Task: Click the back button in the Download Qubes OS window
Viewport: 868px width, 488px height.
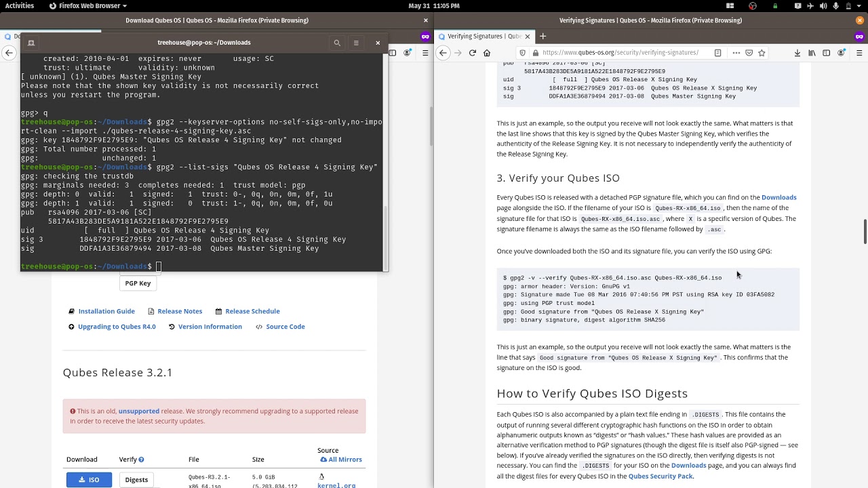Action: pyautogui.click(x=9, y=53)
